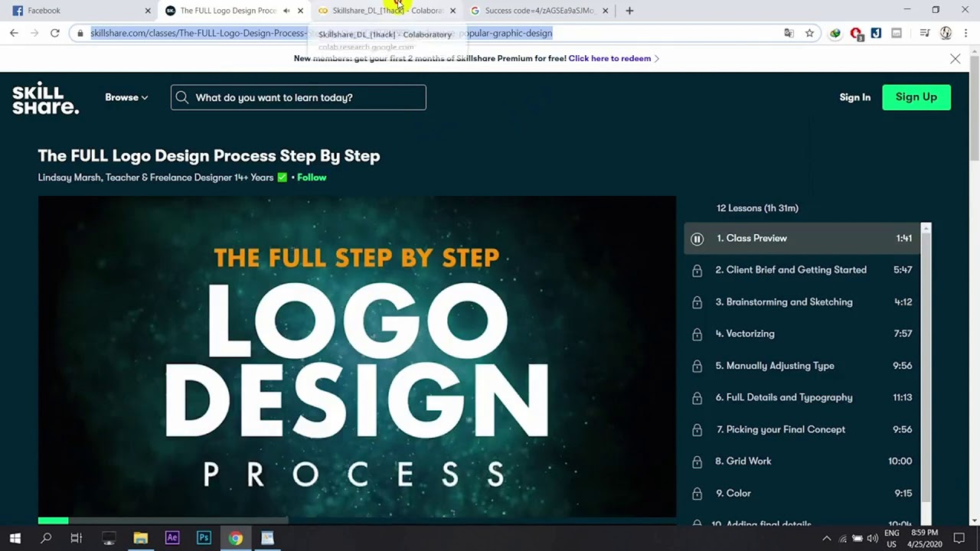
Task: Expand the Browse dropdown menu
Action: pos(126,97)
